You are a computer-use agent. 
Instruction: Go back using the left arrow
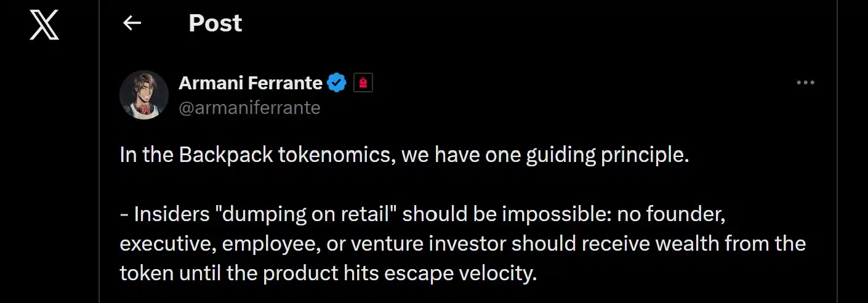[132, 23]
